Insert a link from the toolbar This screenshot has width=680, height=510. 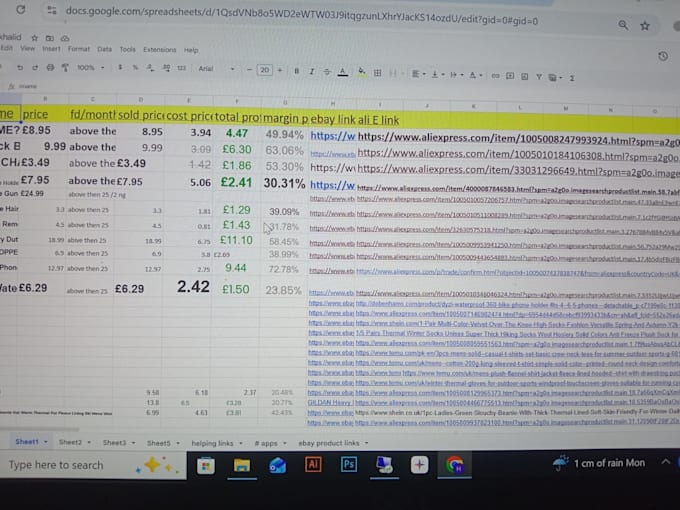tap(495, 76)
